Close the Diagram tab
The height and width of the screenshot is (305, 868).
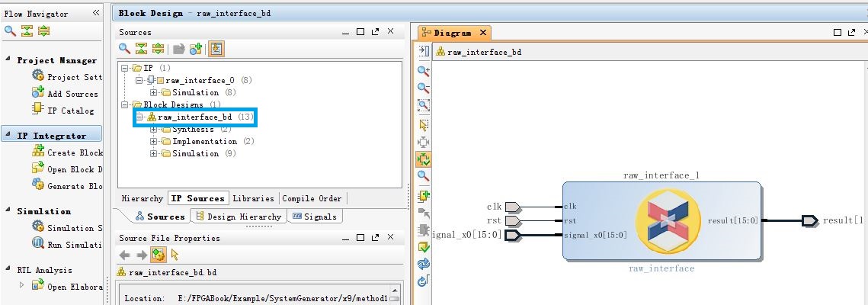click(x=483, y=33)
